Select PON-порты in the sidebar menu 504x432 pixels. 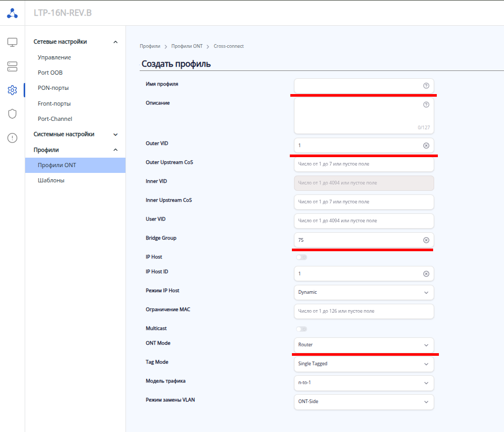(x=53, y=88)
